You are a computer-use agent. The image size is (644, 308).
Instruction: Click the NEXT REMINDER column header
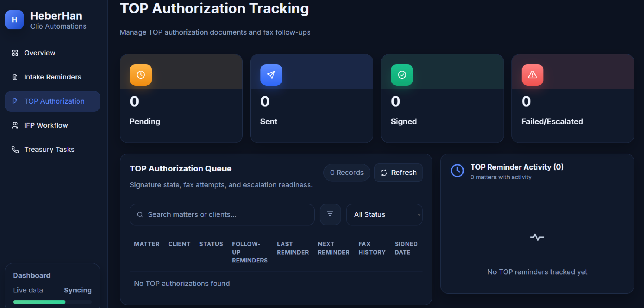tap(334, 248)
